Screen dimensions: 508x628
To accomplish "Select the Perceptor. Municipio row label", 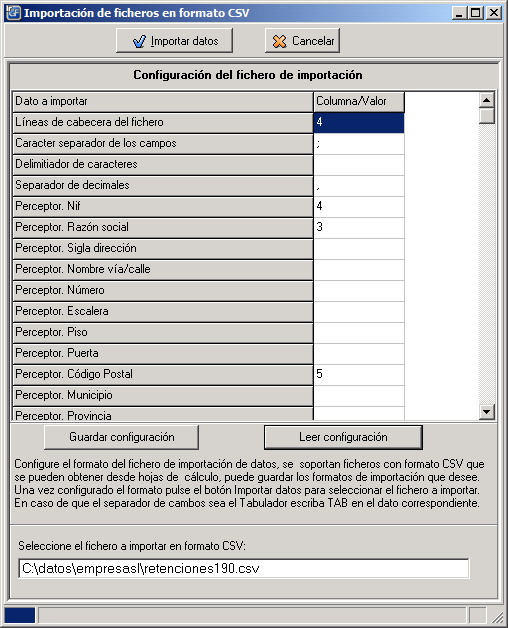I will [163, 395].
